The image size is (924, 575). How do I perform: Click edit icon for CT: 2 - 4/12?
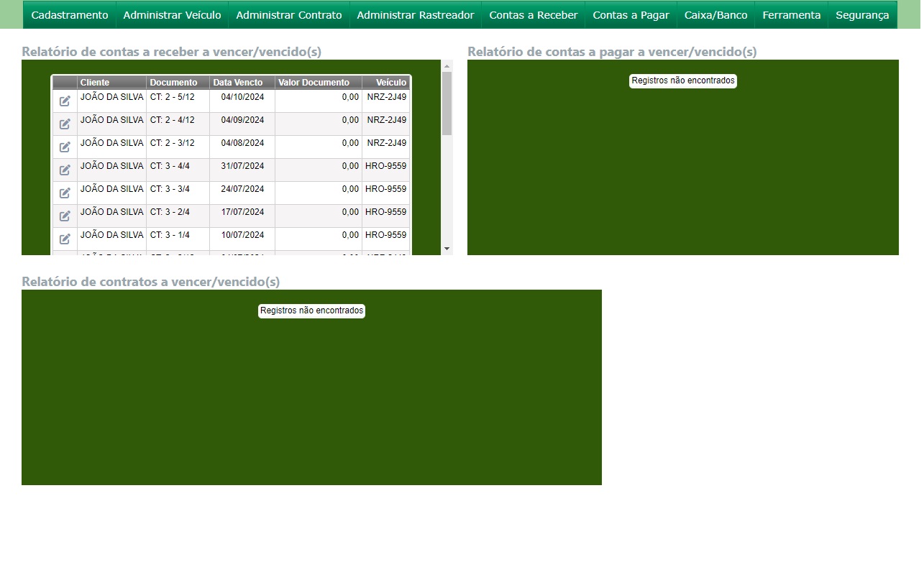65,124
